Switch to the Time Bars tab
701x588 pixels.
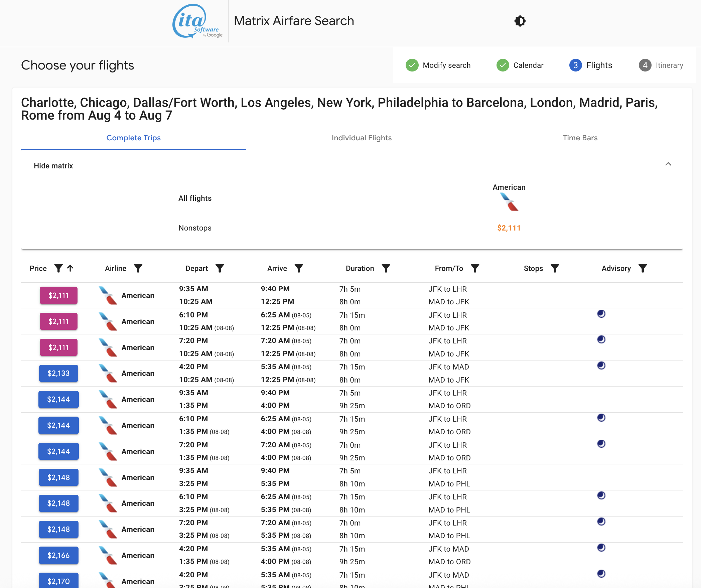coord(580,138)
